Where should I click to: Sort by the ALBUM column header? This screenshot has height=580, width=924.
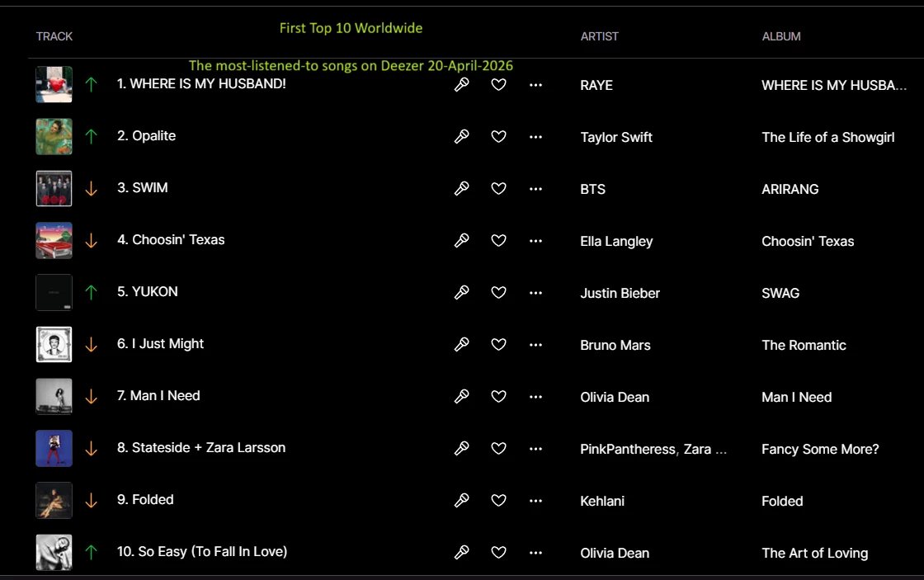[781, 36]
